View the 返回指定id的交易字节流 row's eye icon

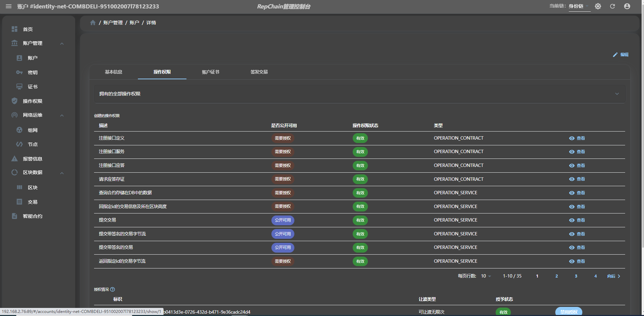click(x=572, y=261)
